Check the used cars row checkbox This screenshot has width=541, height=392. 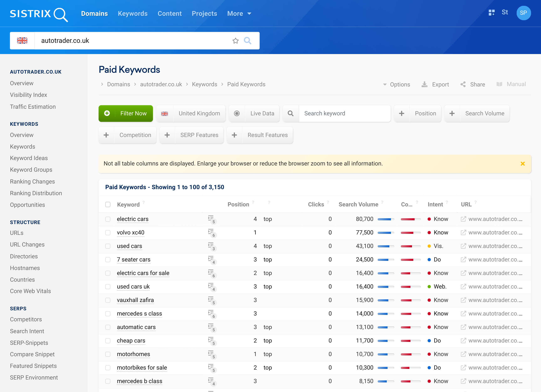coord(108,246)
